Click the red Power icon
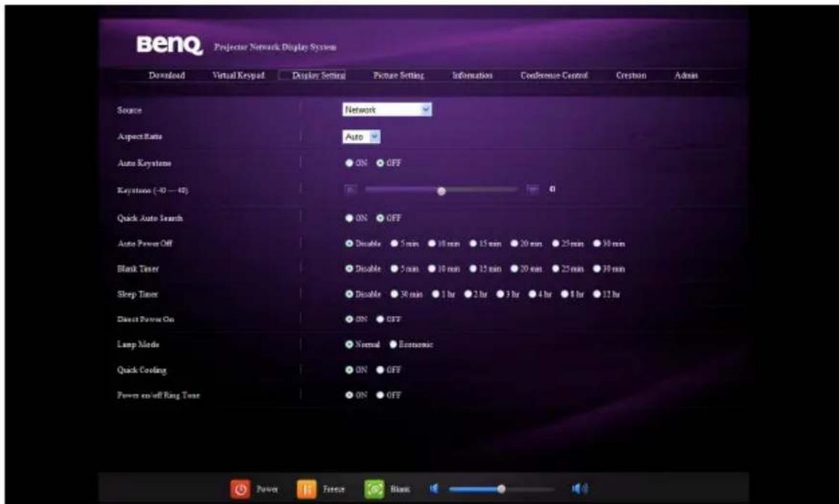839x504 pixels. click(241, 489)
